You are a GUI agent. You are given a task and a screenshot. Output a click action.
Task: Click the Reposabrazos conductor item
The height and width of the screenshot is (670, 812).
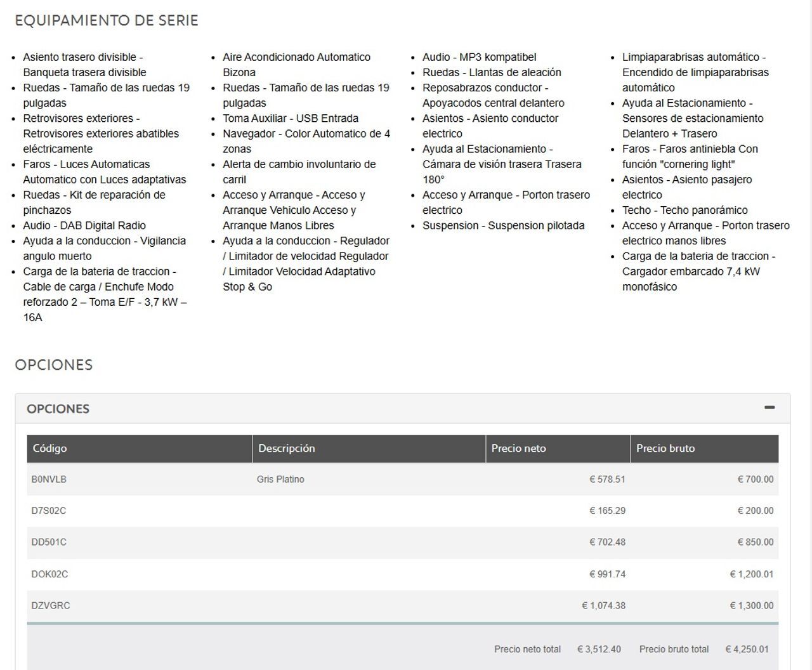click(x=494, y=95)
